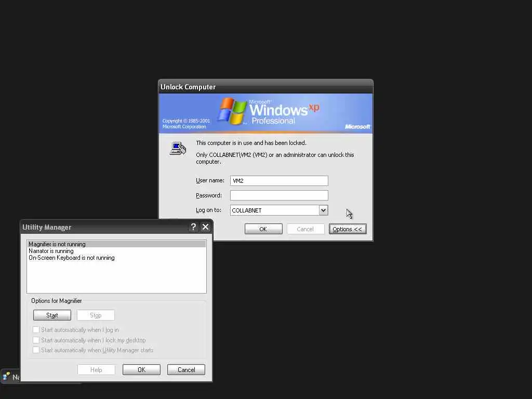
Task: Click the Stop button for Magnifier
Action: [96, 315]
